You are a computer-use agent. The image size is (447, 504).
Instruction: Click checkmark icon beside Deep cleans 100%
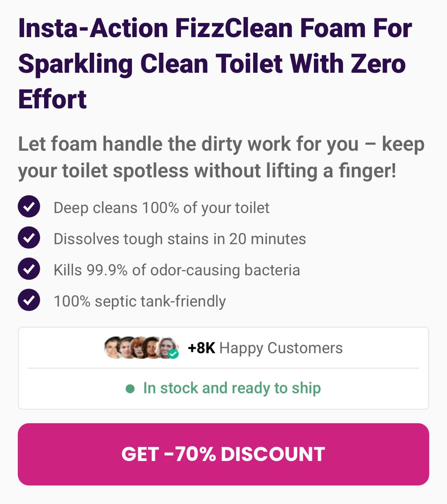(29, 206)
